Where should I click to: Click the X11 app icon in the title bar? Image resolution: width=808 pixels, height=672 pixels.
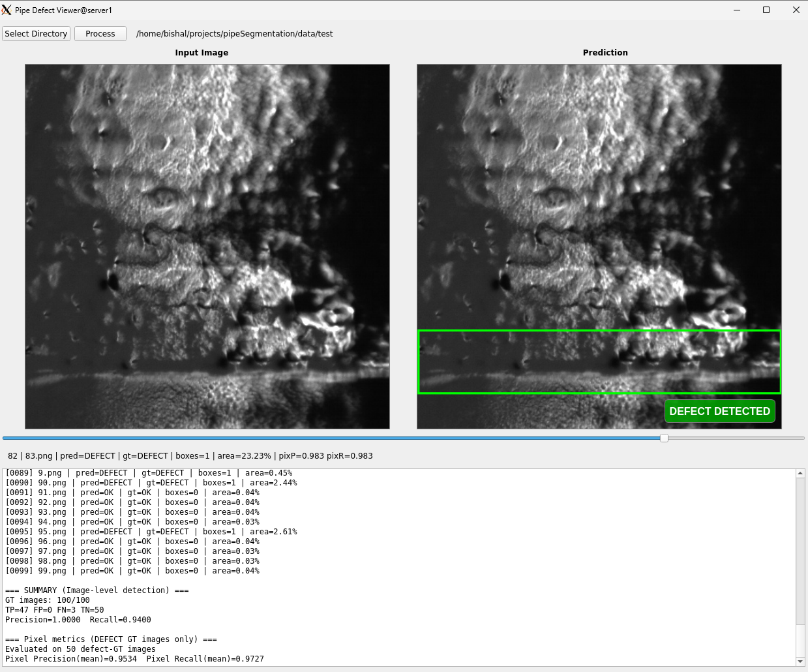click(x=7, y=10)
